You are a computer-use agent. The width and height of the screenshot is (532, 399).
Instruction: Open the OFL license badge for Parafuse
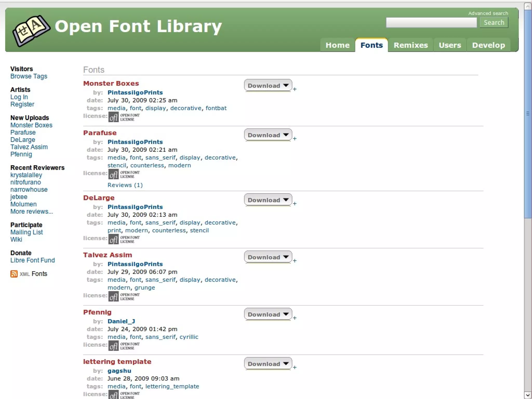pos(124,174)
